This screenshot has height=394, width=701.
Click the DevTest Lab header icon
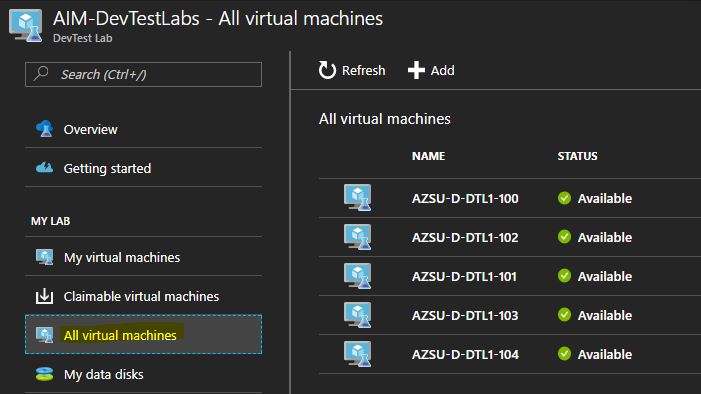click(25, 26)
